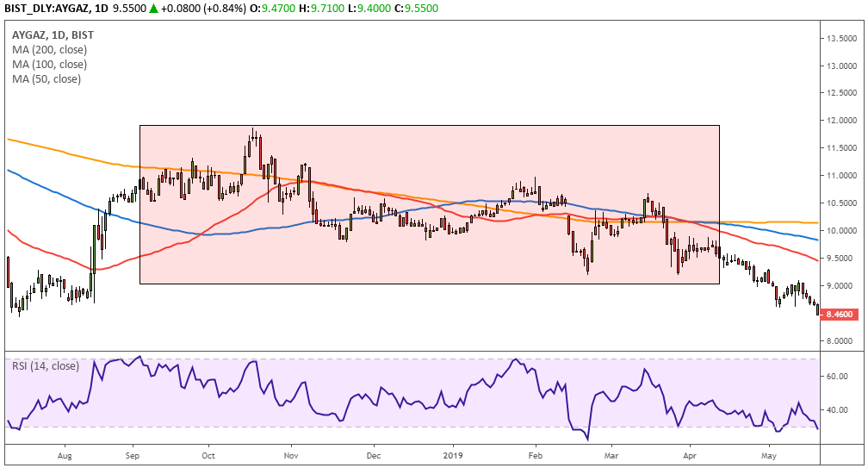
Task: Click the +0.0800 (+0.84%) change text
Action: pos(203,9)
